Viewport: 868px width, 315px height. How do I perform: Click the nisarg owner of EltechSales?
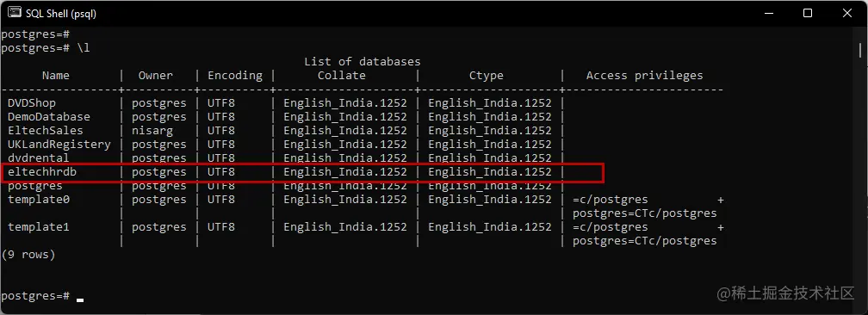point(152,131)
